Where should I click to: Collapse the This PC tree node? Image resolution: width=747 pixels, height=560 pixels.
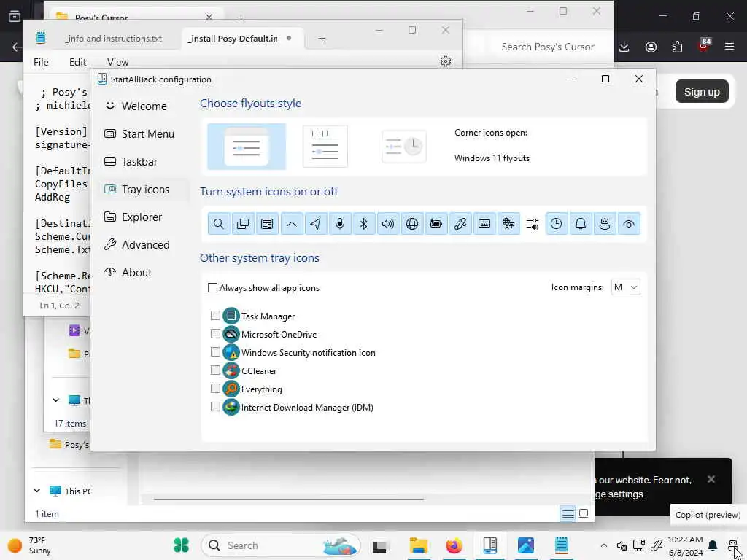36,491
